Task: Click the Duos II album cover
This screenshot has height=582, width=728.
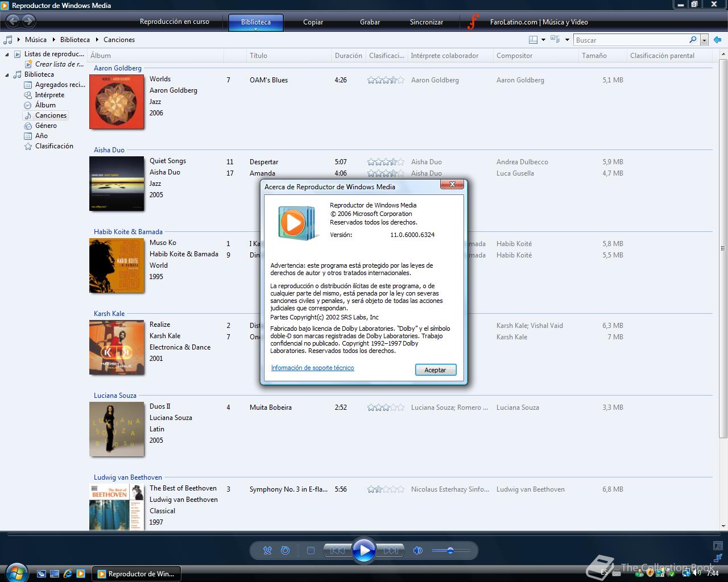Action: 117,429
